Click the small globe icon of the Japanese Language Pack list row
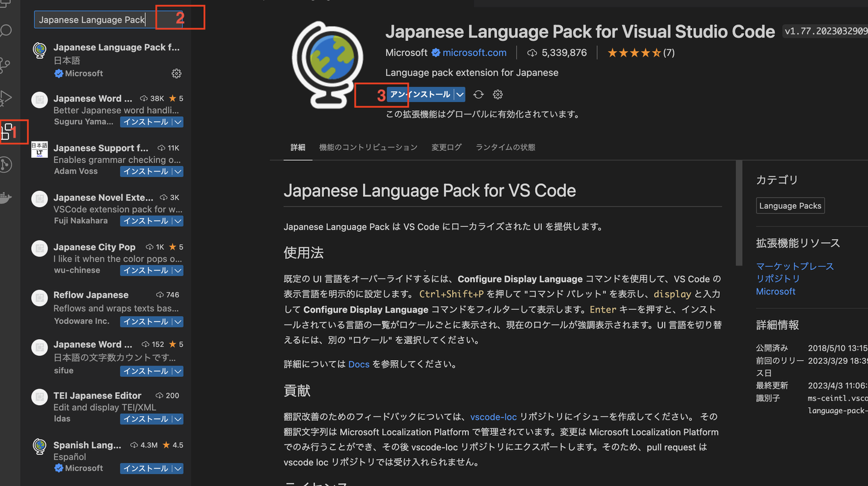868x486 pixels. click(x=40, y=51)
